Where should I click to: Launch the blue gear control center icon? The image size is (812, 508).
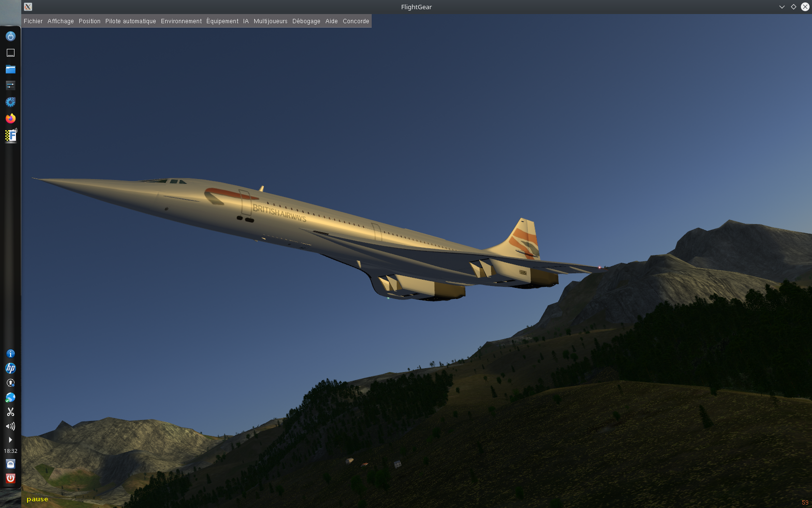point(11,102)
